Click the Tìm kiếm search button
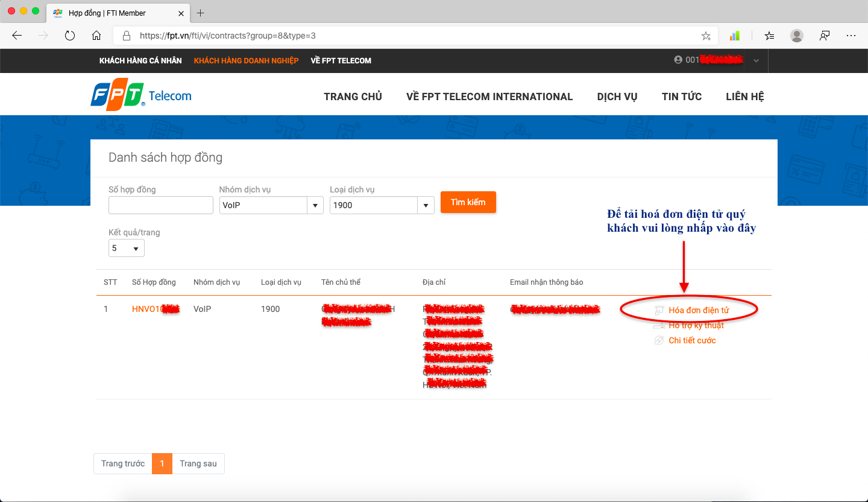This screenshot has height=502, width=868. (468, 202)
